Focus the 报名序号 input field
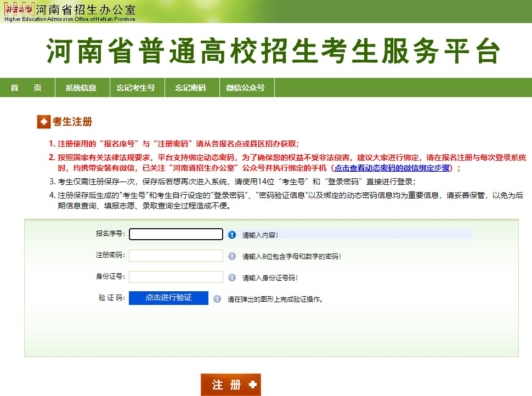The width and height of the screenshot is (532, 396). click(x=176, y=234)
